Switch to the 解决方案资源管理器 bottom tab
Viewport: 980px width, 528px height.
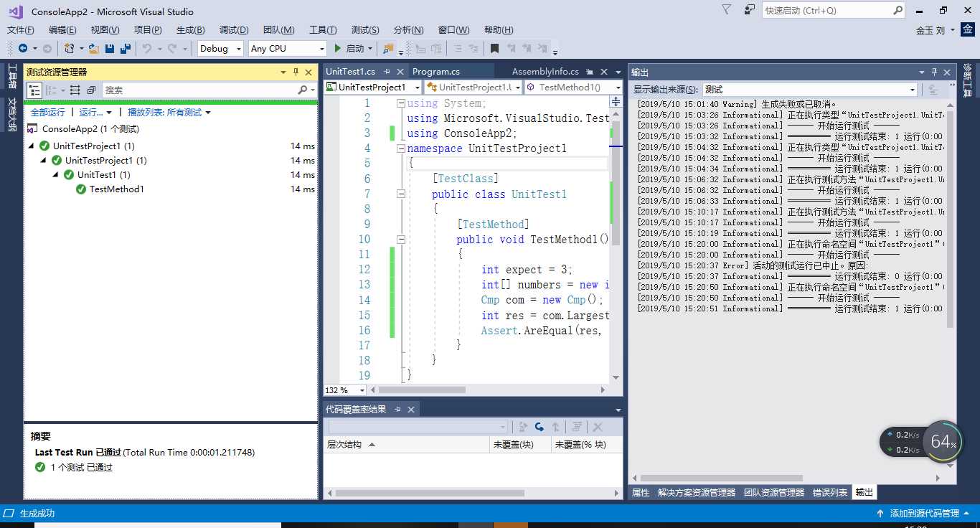point(697,493)
